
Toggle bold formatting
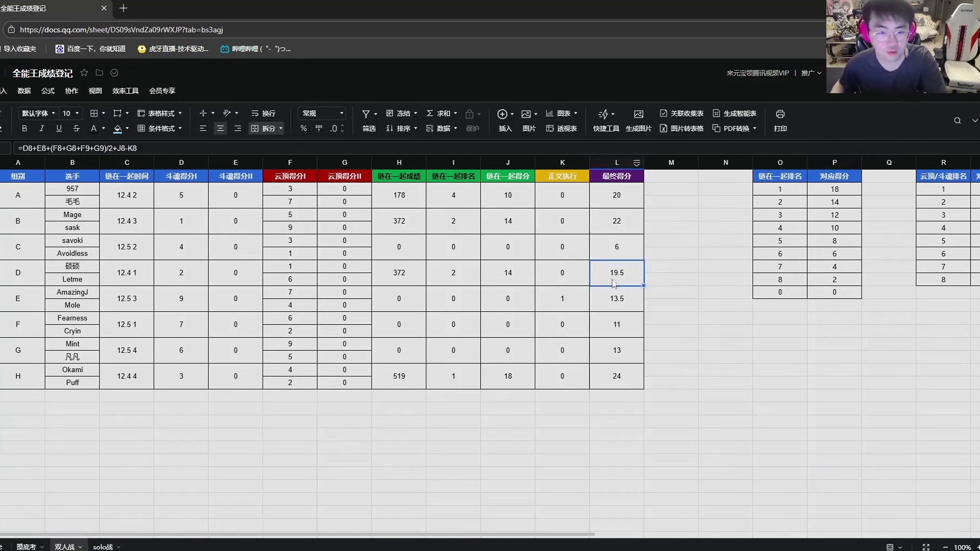click(x=24, y=129)
